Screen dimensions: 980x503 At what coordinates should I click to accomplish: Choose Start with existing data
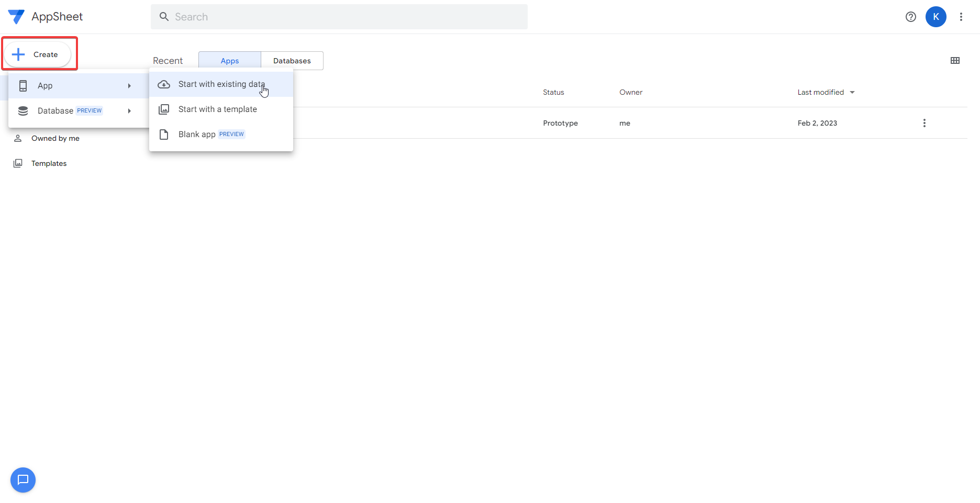coord(221,84)
